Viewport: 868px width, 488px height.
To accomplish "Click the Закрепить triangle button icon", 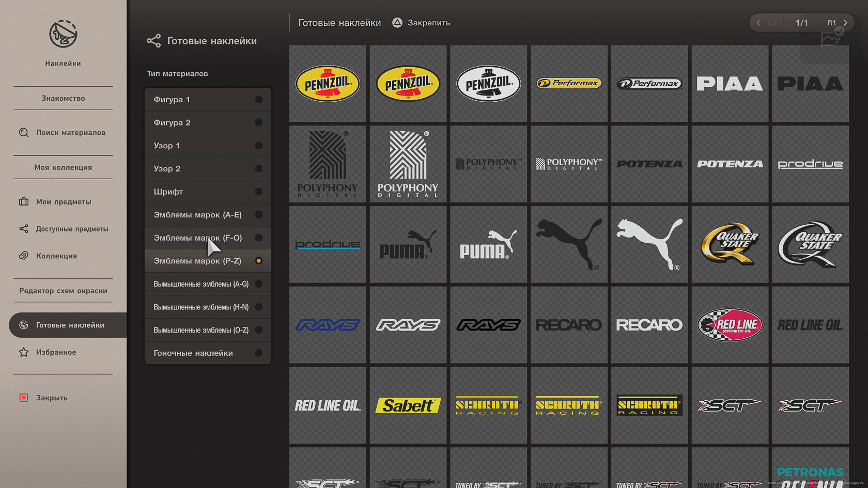I will (x=397, y=23).
